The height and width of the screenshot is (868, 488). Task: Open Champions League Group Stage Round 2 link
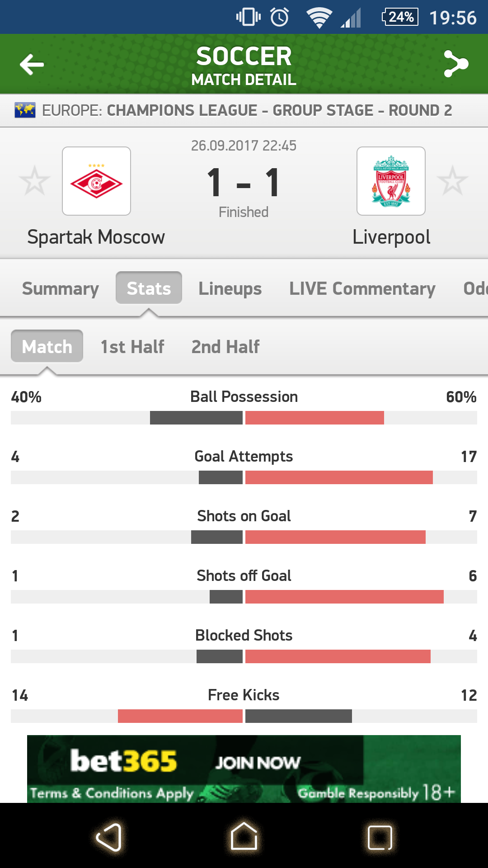[279, 110]
